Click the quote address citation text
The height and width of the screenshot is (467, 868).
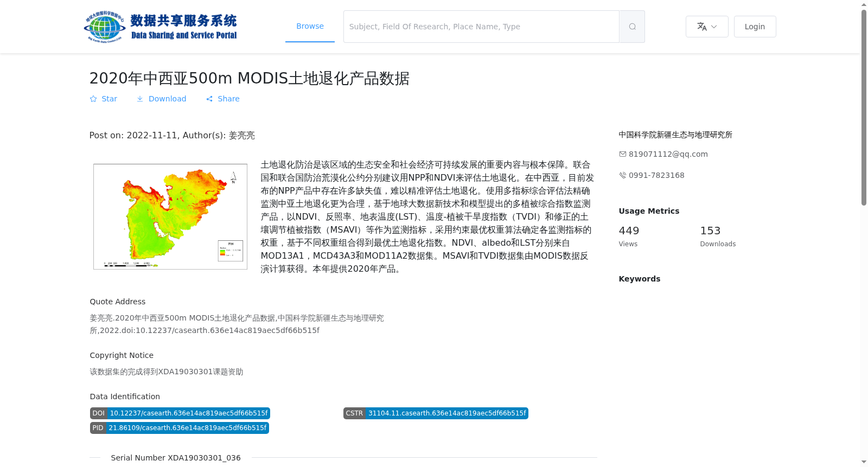tap(237, 324)
